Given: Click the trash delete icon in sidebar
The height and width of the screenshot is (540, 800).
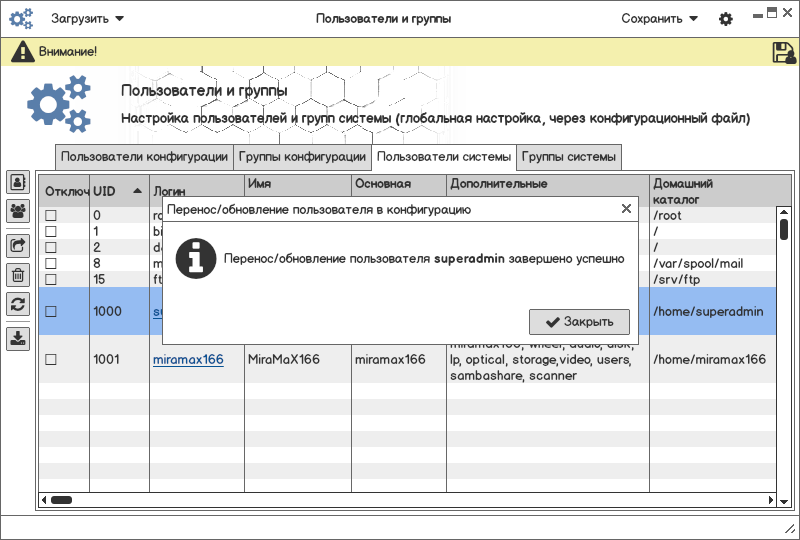Looking at the screenshot, I should pyautogui.click(x=18, y=275).
